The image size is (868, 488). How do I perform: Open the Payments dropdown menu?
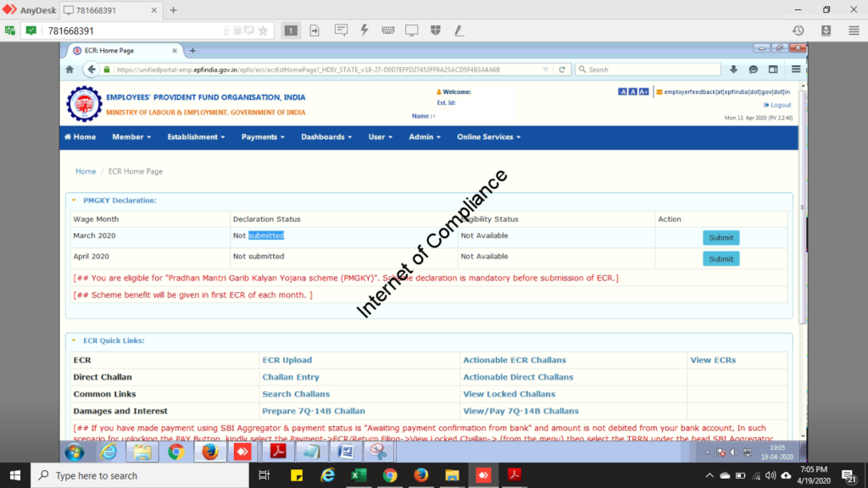(263, 136)
